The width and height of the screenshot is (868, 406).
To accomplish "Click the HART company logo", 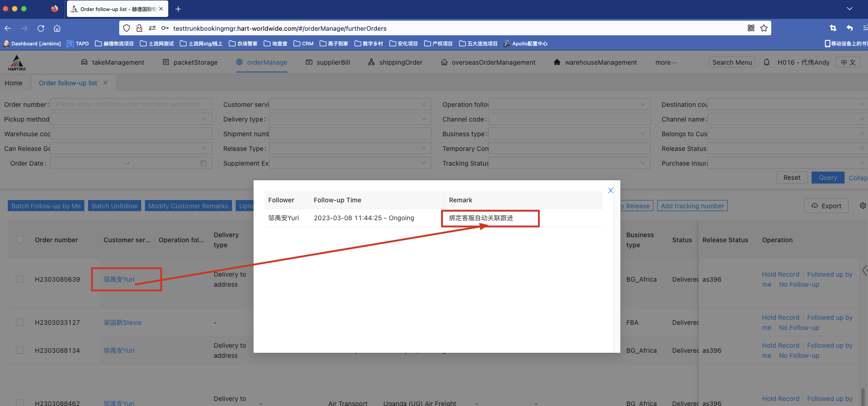I will 17,62.
